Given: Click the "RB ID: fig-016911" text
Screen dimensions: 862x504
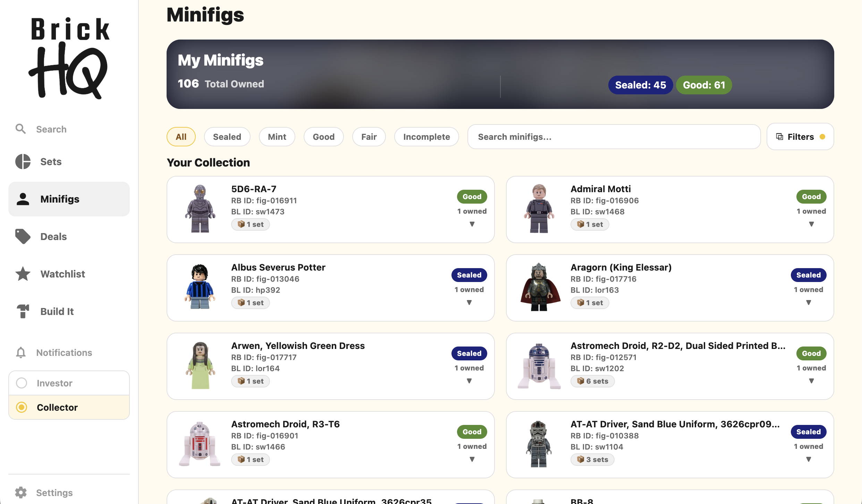Looking at the screenshot, I should [x=264, y=200].
